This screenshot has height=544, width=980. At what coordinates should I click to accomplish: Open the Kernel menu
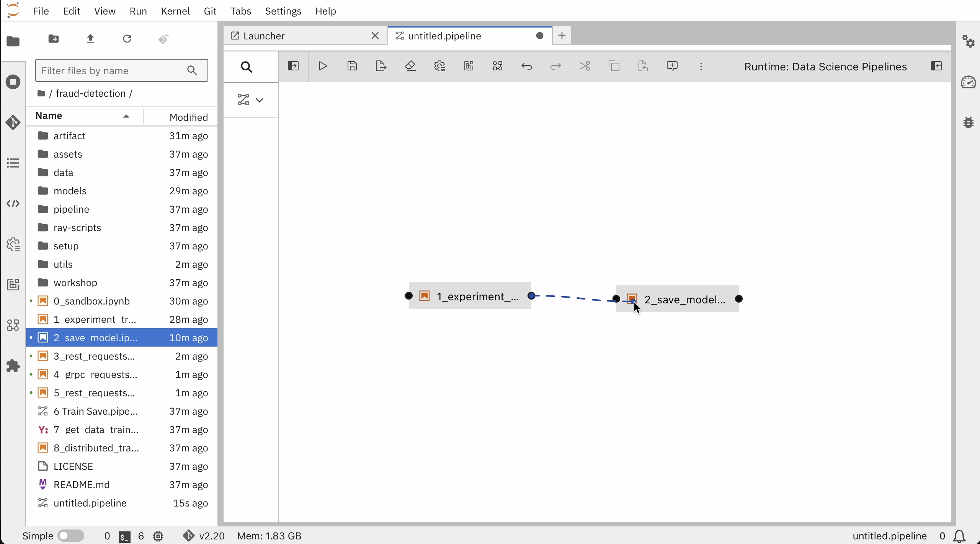tap(175, 11)
